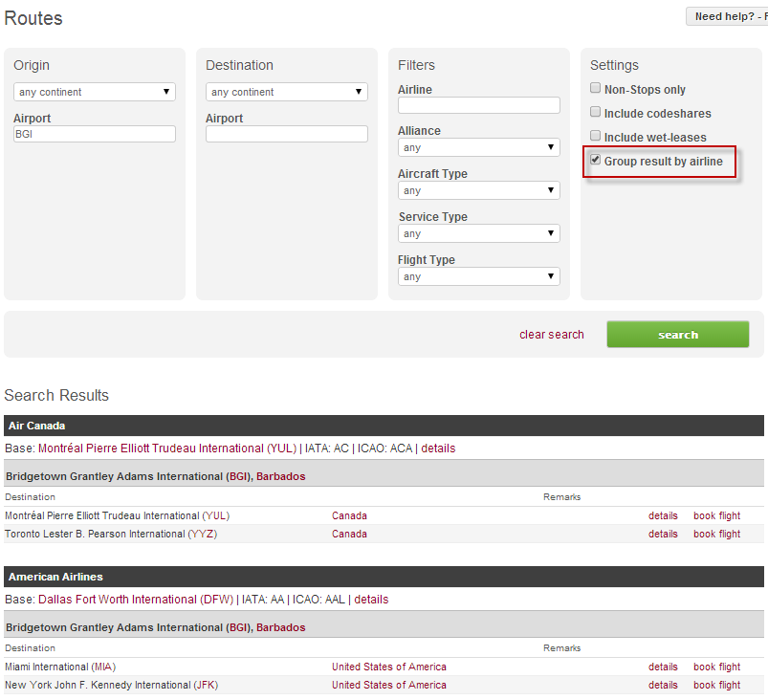Open Dallas Fort Worth International base link

[x=133, y=600]
